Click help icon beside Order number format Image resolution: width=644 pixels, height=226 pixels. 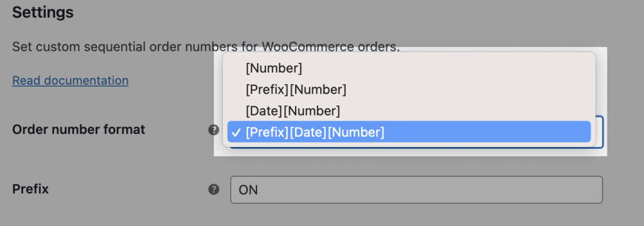pyautogui.click(x=214, y=130)
